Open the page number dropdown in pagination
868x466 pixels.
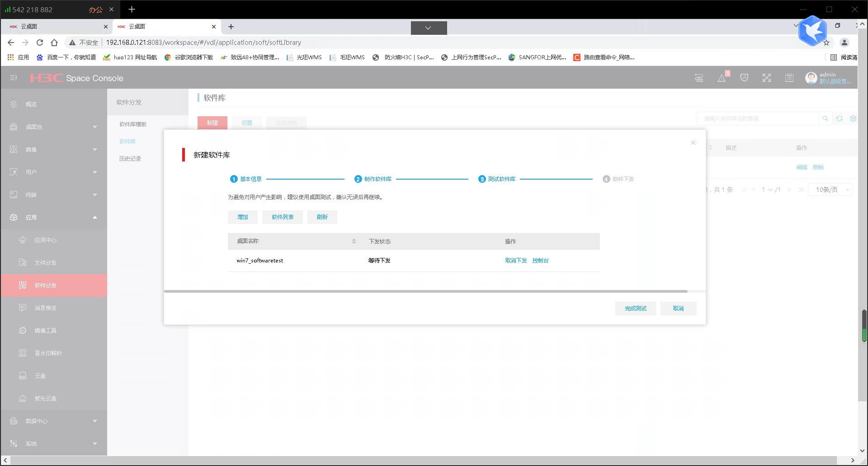coord(767,190)
